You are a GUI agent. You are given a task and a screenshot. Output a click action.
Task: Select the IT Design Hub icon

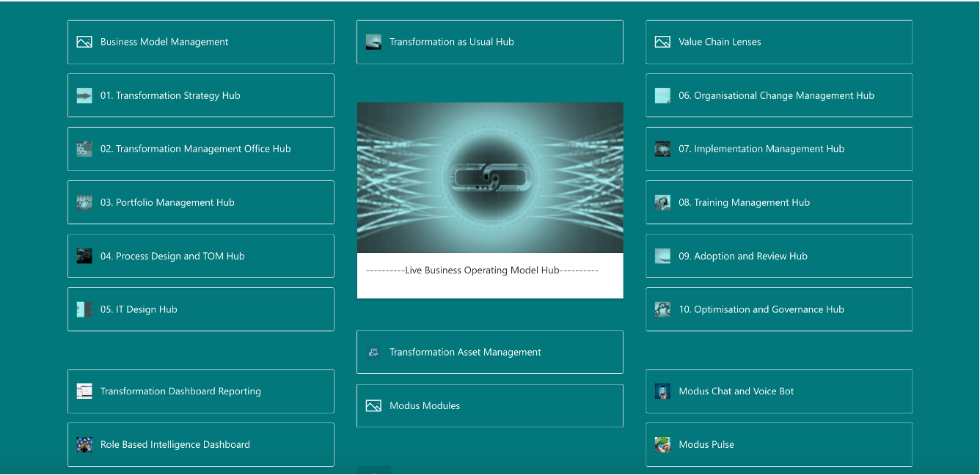click(83, 309)
